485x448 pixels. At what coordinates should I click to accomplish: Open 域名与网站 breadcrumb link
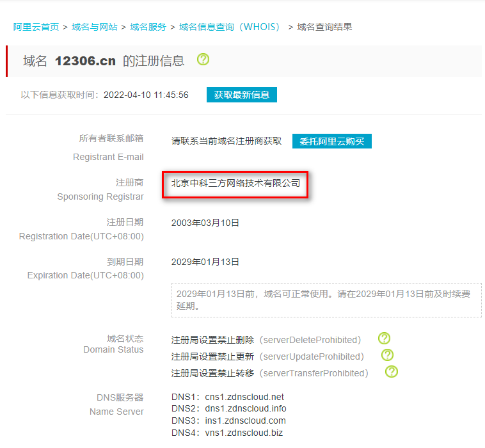(94, 27)
